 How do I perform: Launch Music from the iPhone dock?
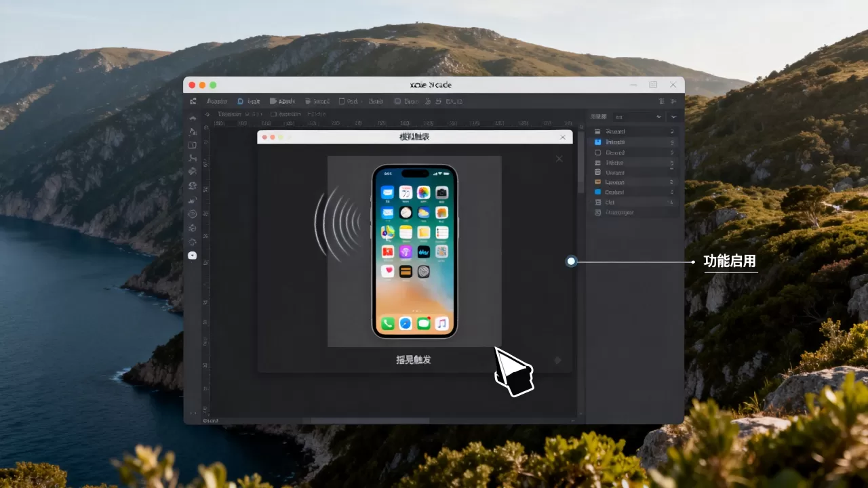441,323
